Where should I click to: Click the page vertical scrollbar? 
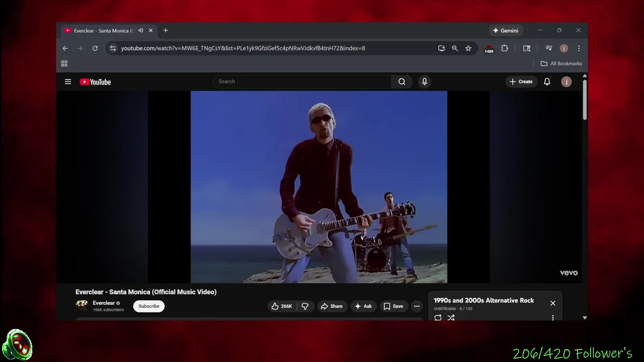point(585,100)
